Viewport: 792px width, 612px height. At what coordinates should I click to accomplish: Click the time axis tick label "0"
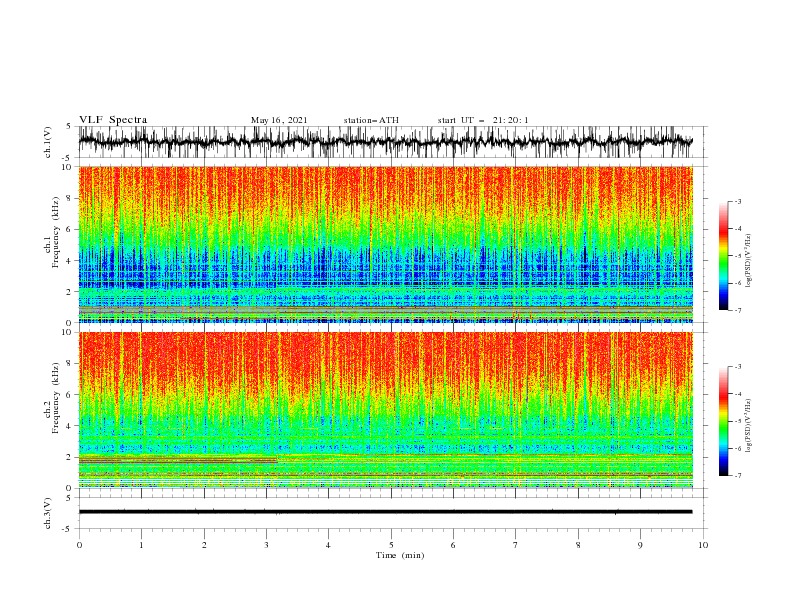pos(79,545)
